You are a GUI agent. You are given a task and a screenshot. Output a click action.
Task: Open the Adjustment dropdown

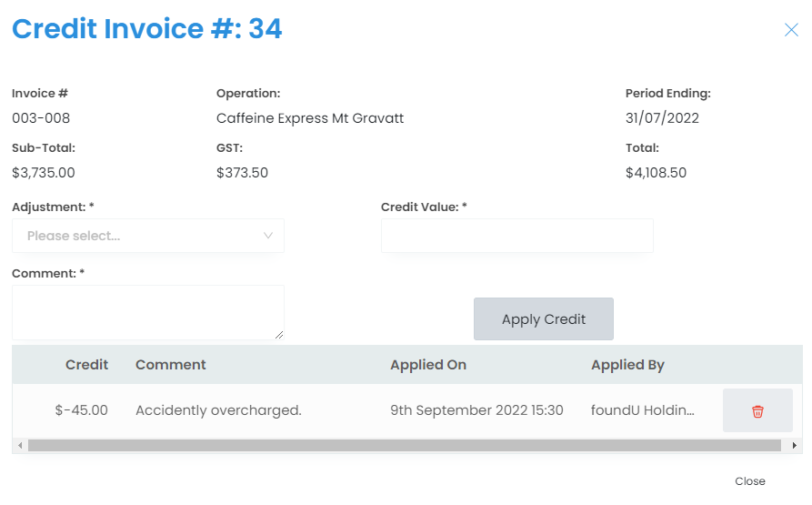[147, 236]
